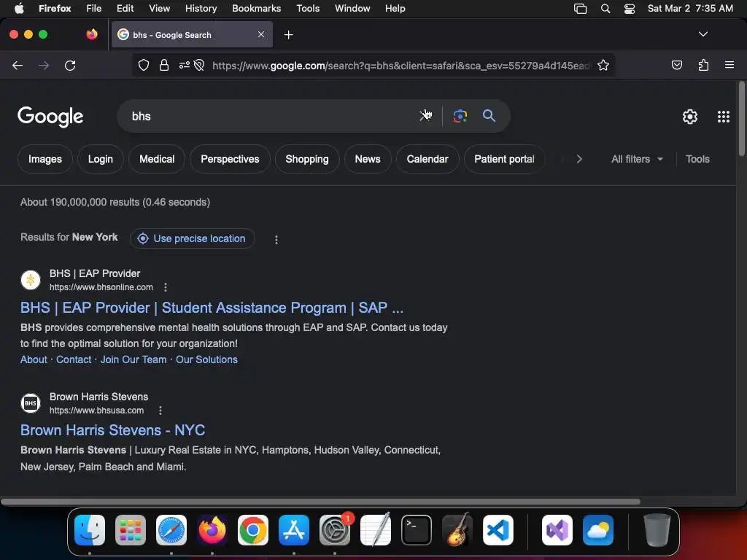Open a new tab with the plus button
Screen dimensions: 747x560
288,35
